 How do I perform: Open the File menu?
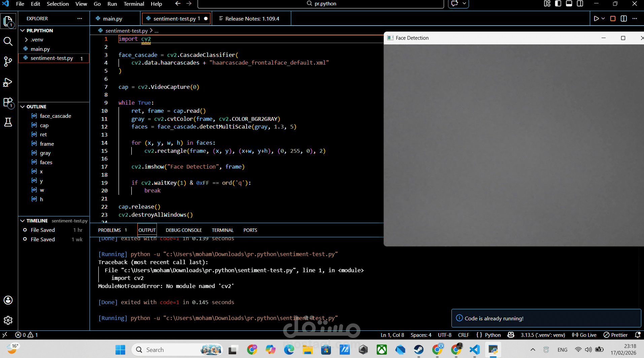20,4
